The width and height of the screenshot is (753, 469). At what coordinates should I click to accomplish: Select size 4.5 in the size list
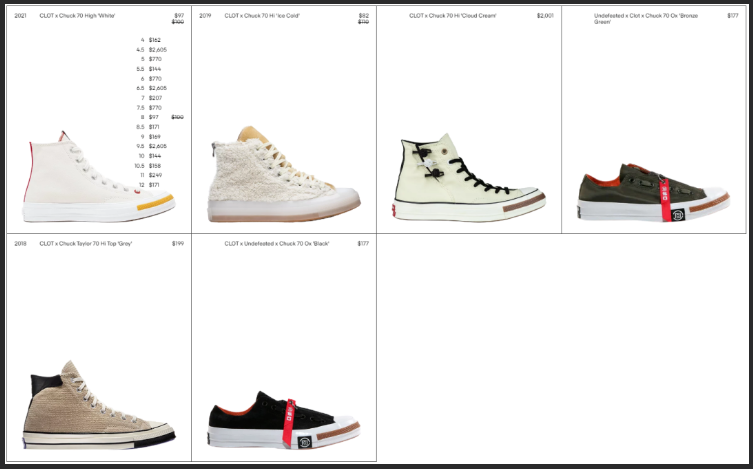point(150,50)
